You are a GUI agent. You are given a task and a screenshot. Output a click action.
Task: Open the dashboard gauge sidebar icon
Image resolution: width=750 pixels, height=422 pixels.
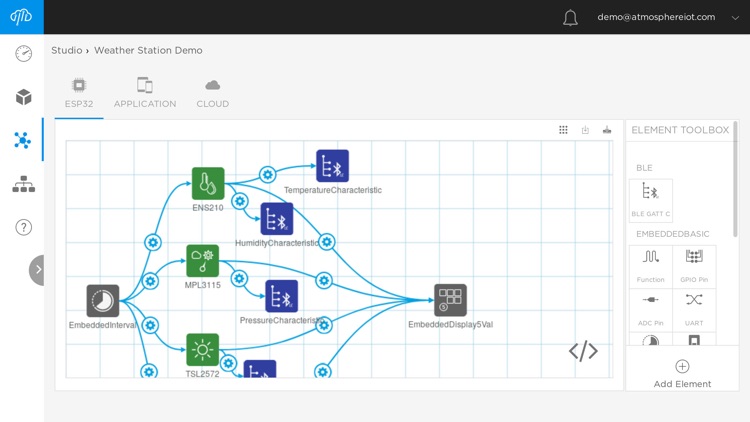[23, 53]
